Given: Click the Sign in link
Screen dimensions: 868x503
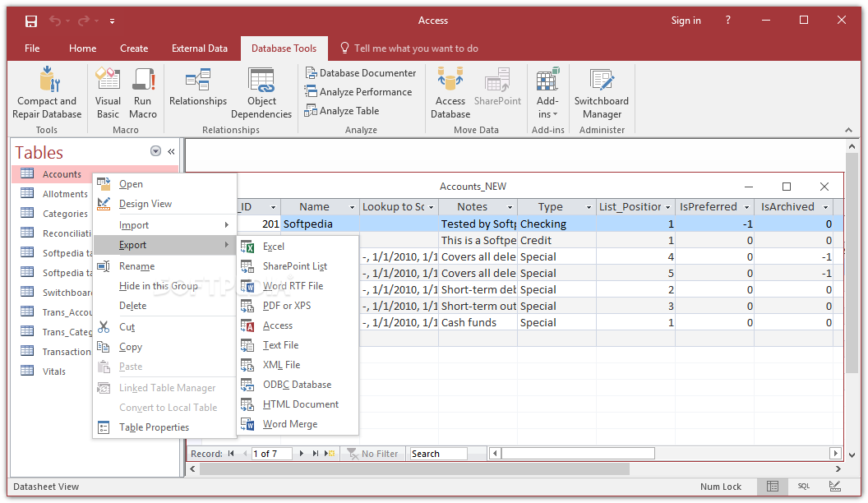Looking at the screenshot, I should [686, 21].
